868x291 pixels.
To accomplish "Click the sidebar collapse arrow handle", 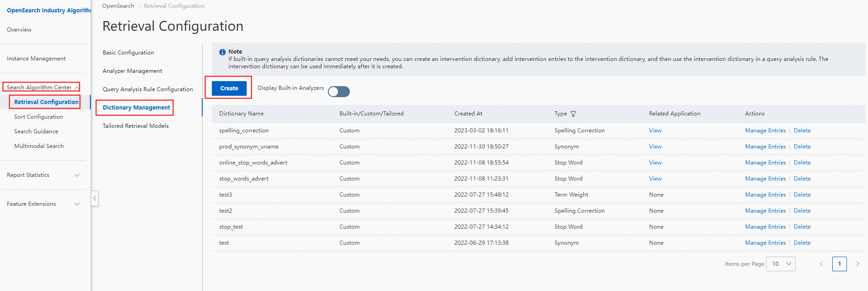I will click(95, 198).
